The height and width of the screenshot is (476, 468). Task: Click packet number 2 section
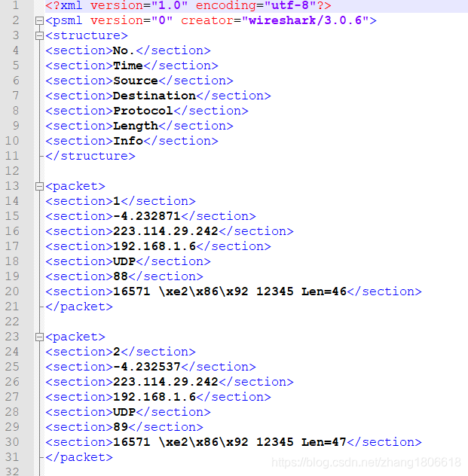point(117,352)
